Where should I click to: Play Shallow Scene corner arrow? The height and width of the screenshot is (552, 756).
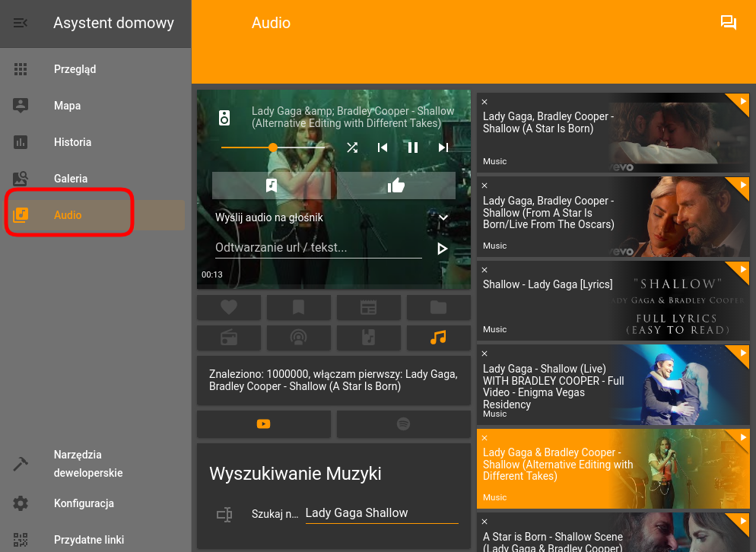(x=742, y=521)
